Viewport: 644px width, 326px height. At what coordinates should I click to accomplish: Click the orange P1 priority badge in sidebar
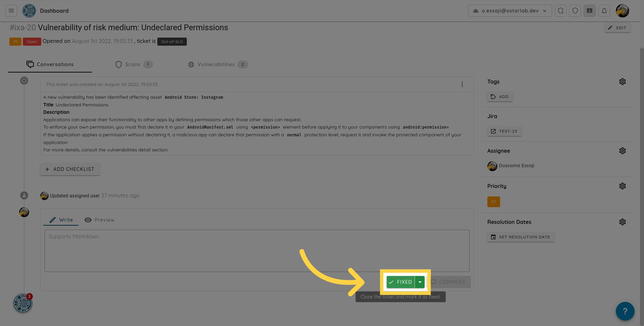[x=493, y=202]
